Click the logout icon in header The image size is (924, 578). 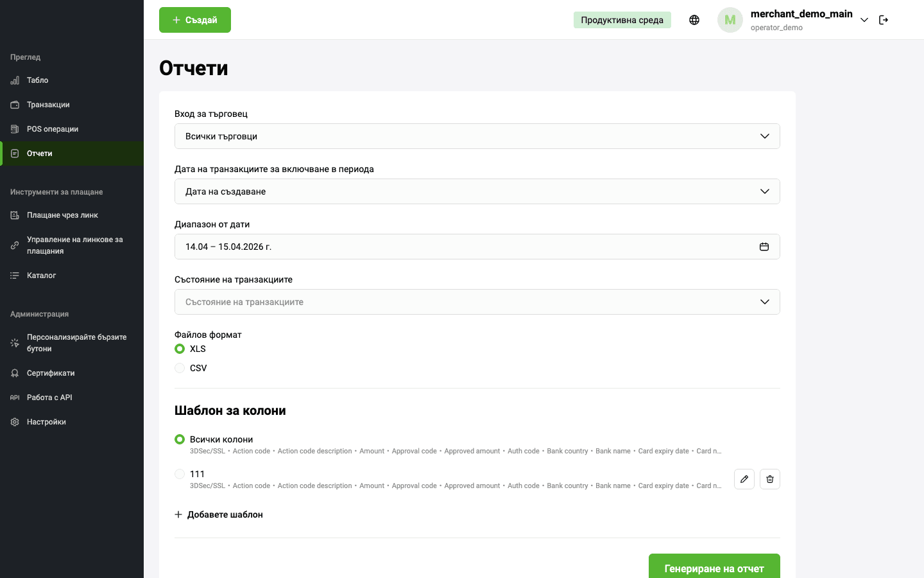coord(884,20)
